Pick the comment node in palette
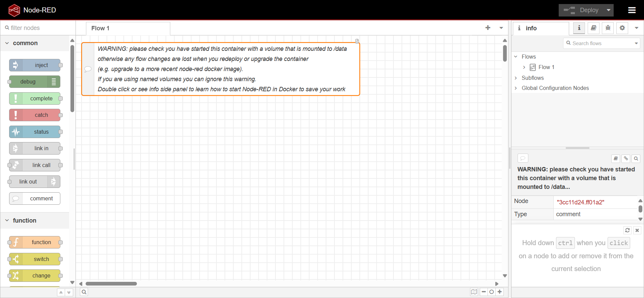This screenshot has width=644, height=298. point(35,199)
